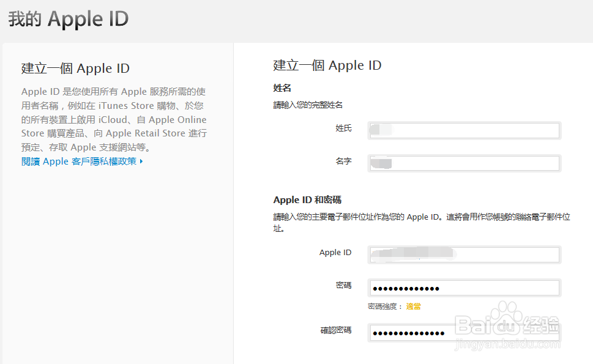This screenshot has height=364, width=593.
Task: Click the 我的 Apple ID page title
Action: pos(69,19)
